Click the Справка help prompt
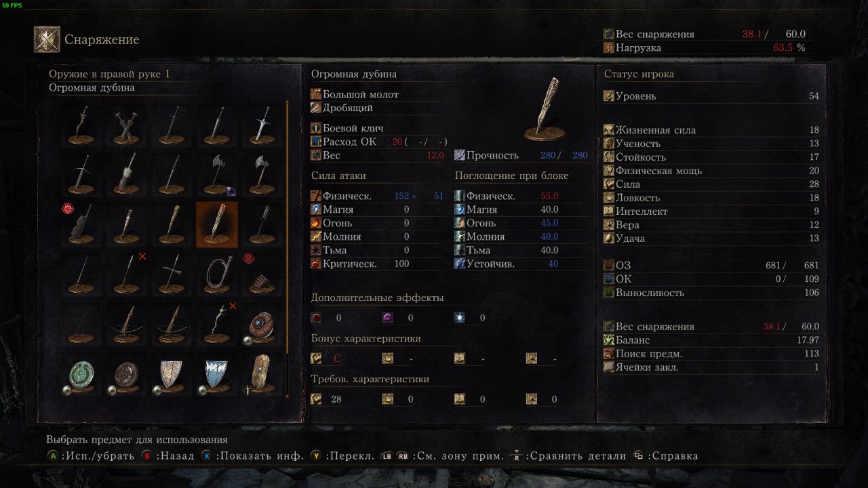Screen dimensions: 868x488 pyautogui.click(x=665, y=455)
